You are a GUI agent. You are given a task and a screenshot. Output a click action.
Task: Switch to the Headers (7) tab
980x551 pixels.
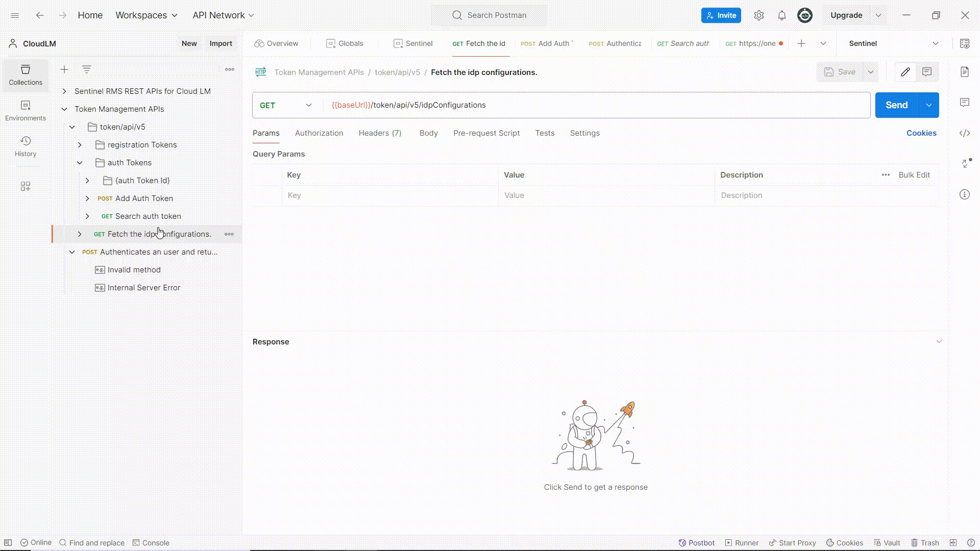point(380,133)
